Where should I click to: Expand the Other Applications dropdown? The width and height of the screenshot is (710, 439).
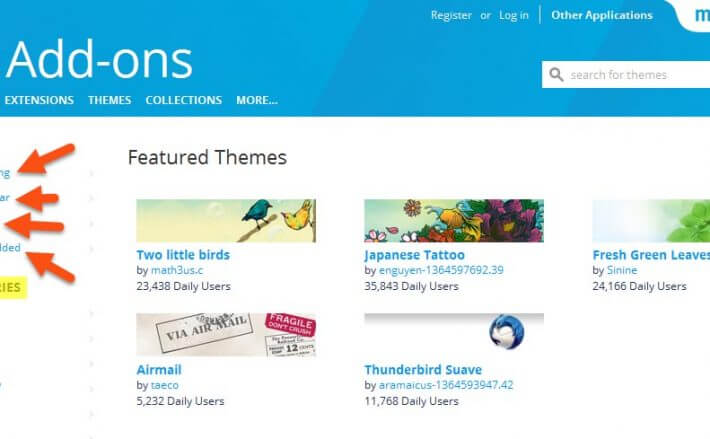point(602,15)
